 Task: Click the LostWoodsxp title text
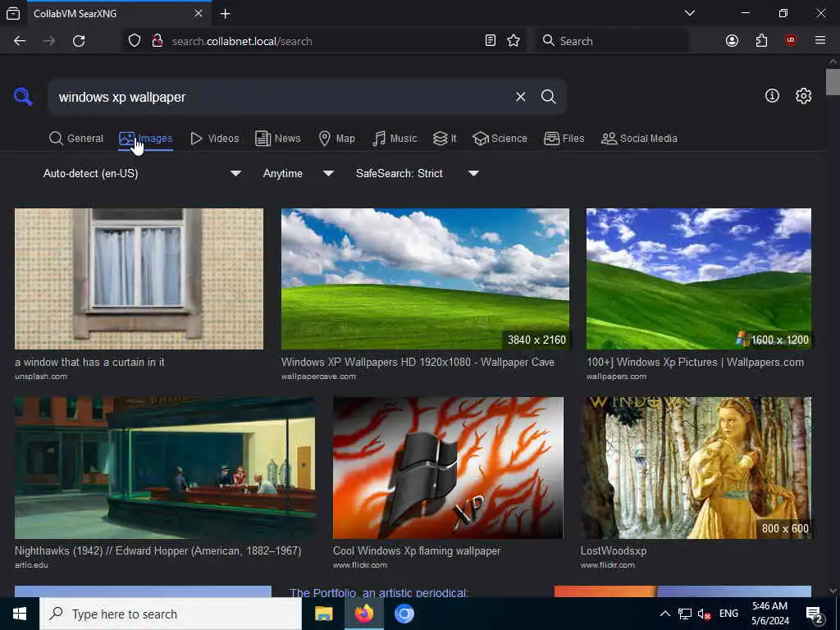614,550
